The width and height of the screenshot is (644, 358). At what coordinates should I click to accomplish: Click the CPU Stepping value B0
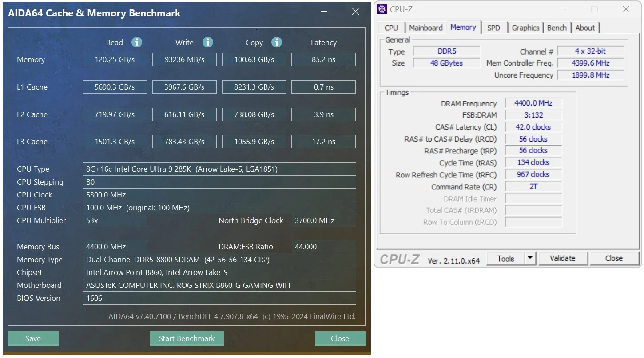click(219, 182)
